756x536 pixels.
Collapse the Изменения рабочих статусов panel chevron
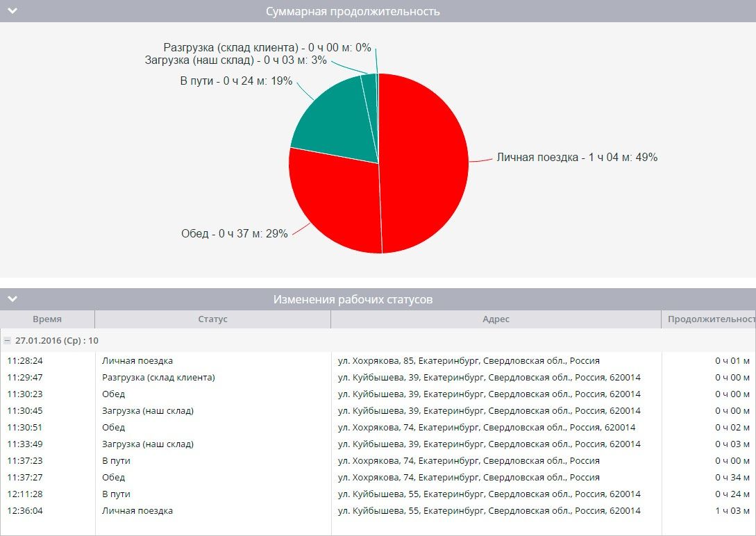(12, 299)
